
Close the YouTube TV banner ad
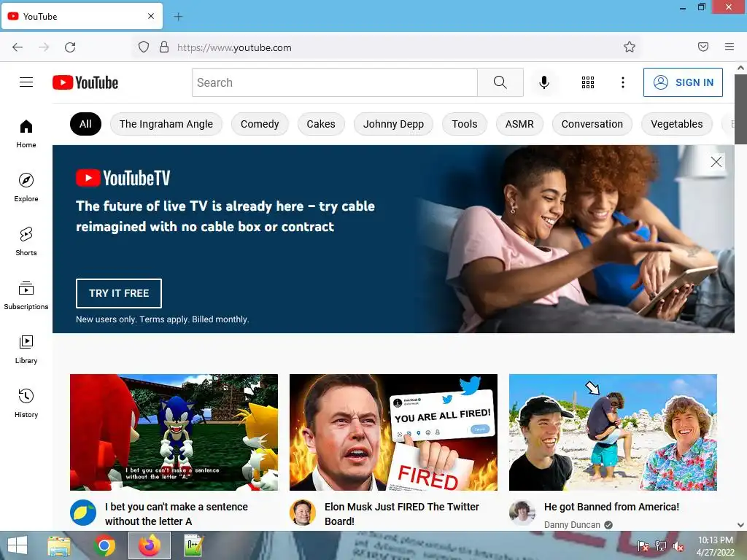[716, 162]
